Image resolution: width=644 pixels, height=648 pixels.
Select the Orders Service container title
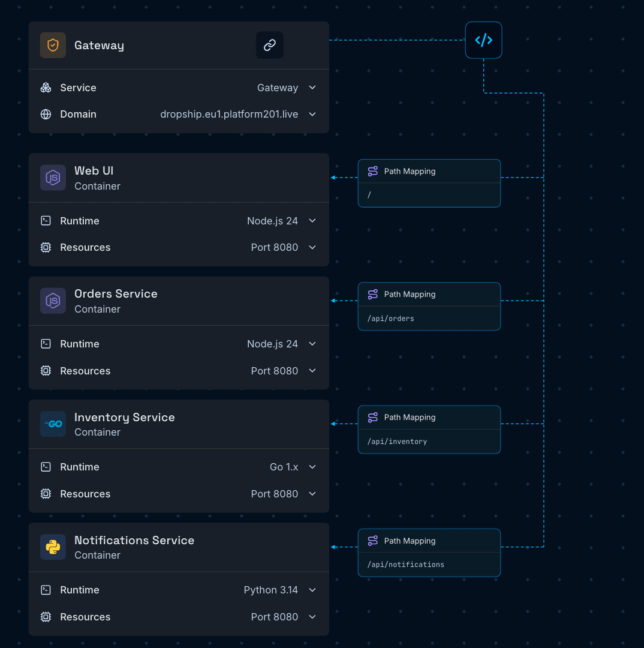click(x=116, y=294)
